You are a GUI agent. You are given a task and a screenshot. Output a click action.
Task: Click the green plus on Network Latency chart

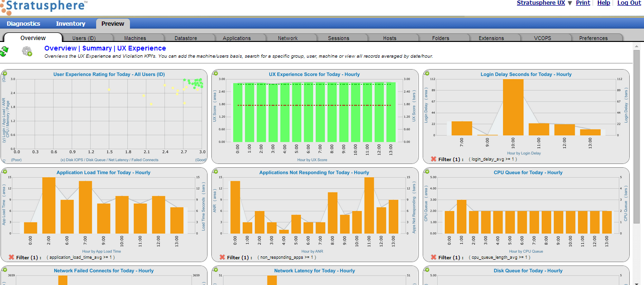215,269
